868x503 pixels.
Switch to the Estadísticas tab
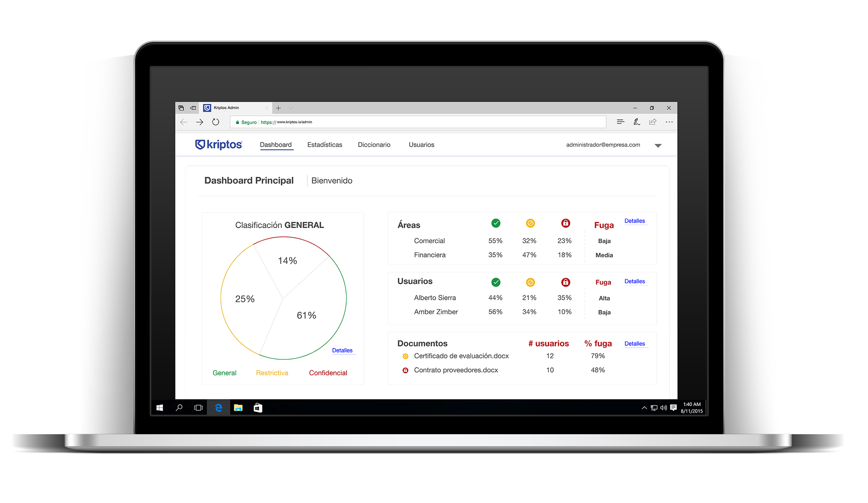325,145
